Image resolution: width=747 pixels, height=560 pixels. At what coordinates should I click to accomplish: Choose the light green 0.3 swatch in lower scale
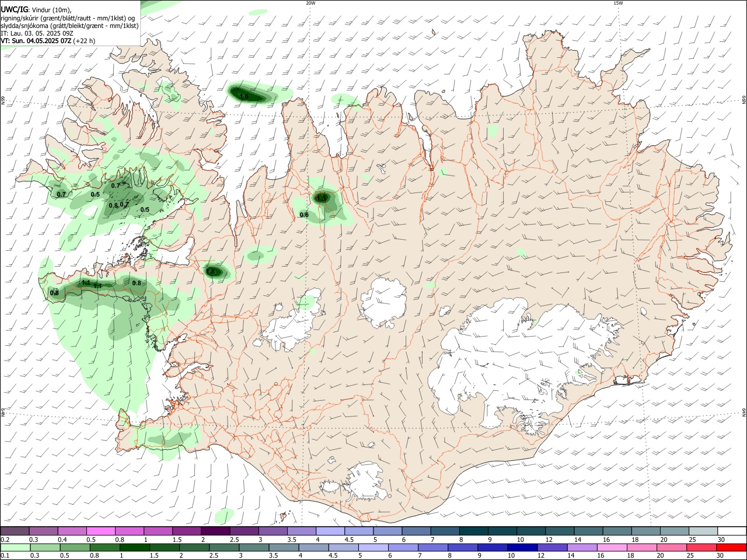tap(45, 547)
